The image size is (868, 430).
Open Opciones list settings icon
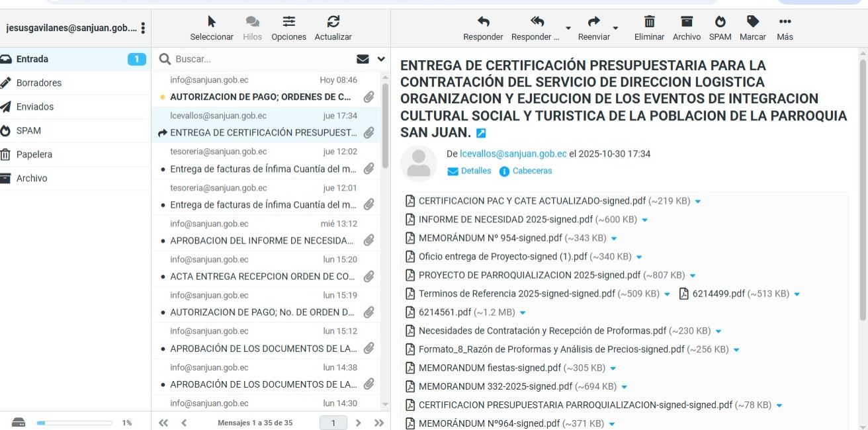[x=288, y=22]
